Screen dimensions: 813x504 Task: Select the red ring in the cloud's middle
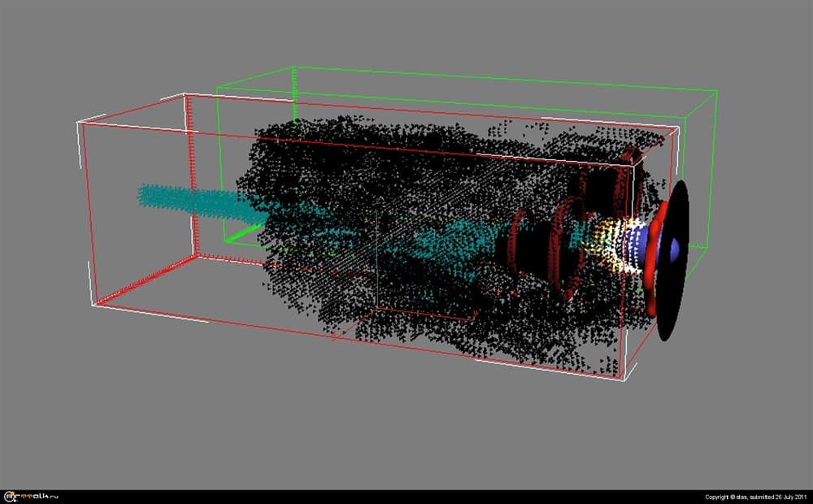pyautogui.click(x=561, y=252)
